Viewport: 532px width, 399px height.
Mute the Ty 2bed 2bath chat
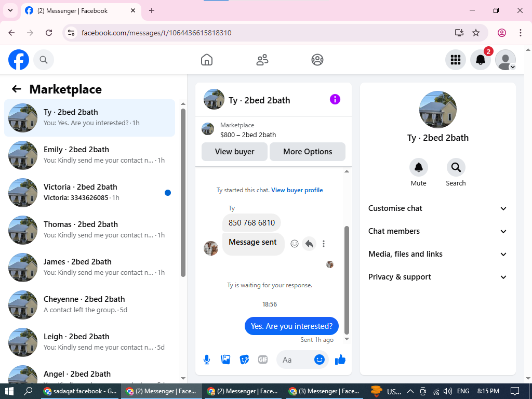tap(419, 167)
